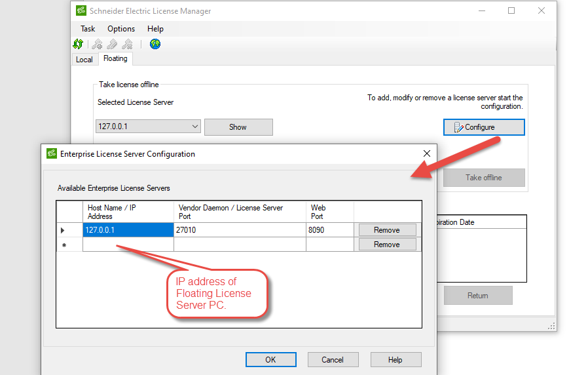The image size is (588, 375).
Task: Select the 127.0.0.1 host name cell
Action: pos(128,230)
